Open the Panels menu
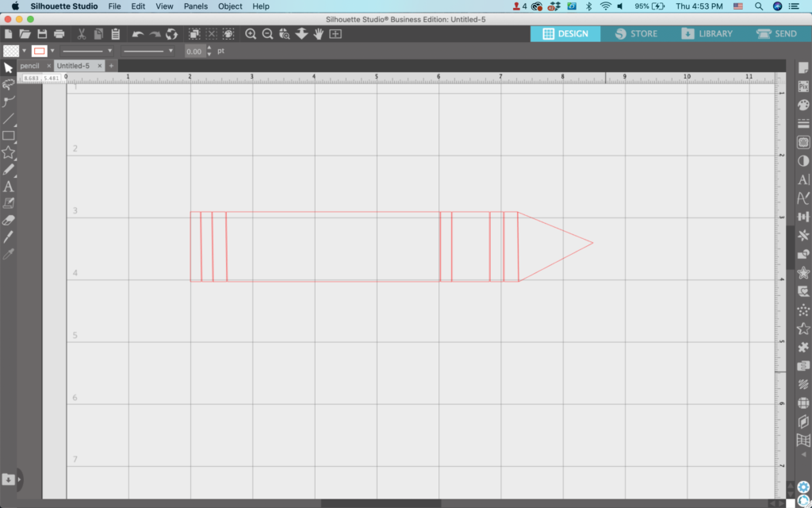The height and width of the screenshot is (508, 812). coord(196,6)
